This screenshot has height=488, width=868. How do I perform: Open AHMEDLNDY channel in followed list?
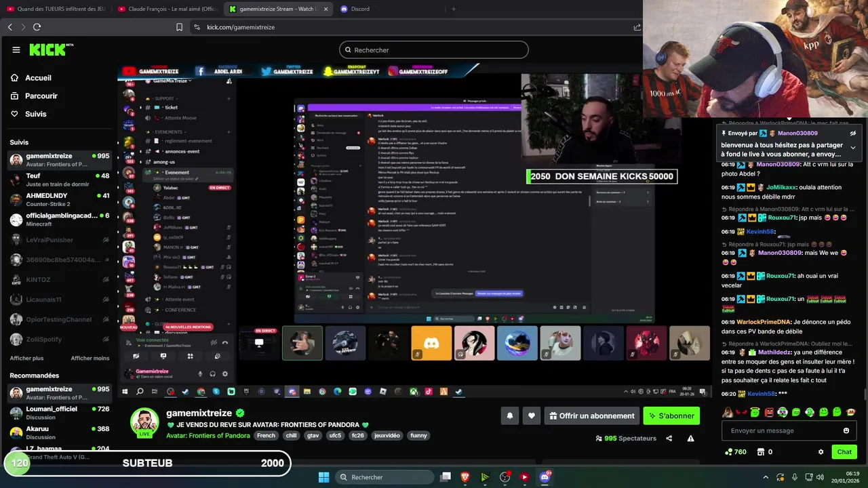tap(59, 199)
